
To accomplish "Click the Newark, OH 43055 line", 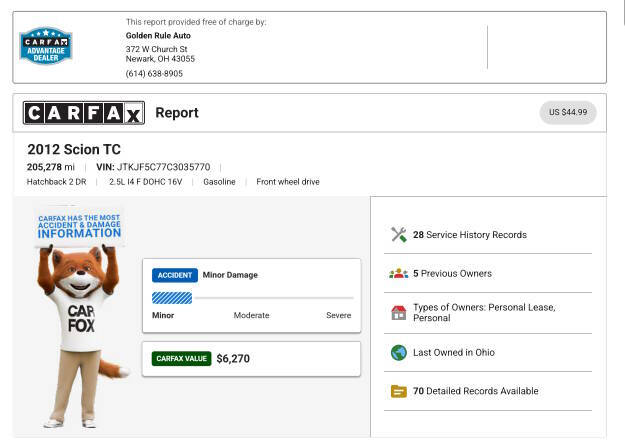I will tap(160, 59).
